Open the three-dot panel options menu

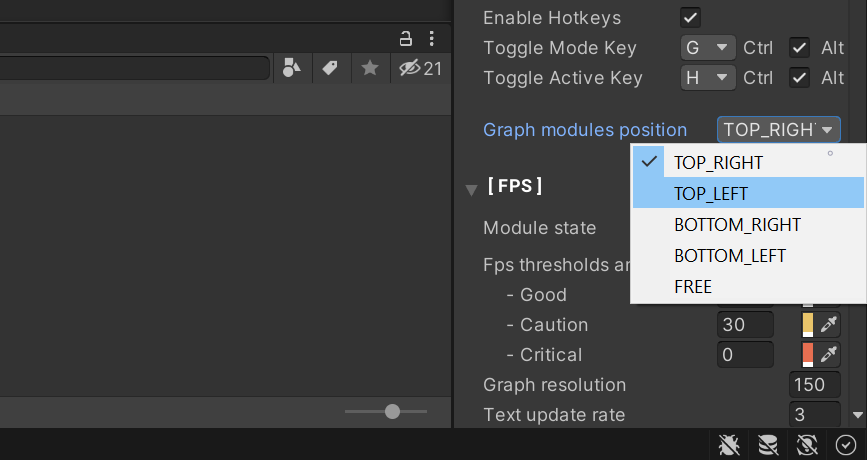431,39
